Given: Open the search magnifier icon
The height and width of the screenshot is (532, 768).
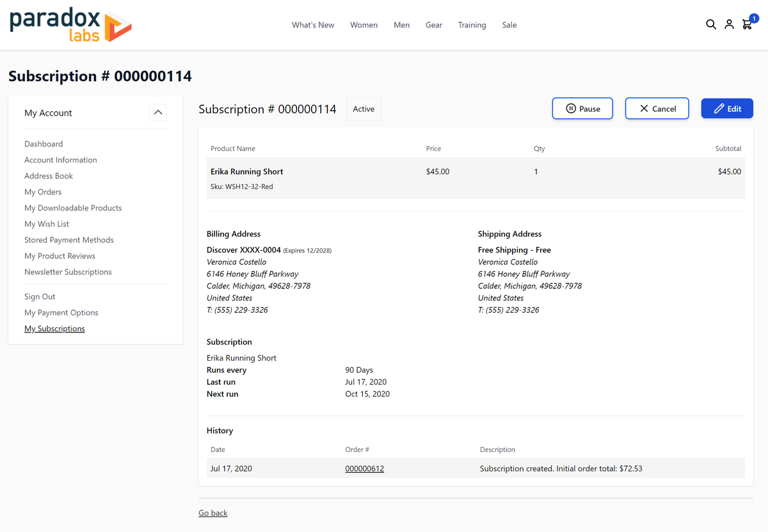Looking at the screenshot, I should [711, 24].
